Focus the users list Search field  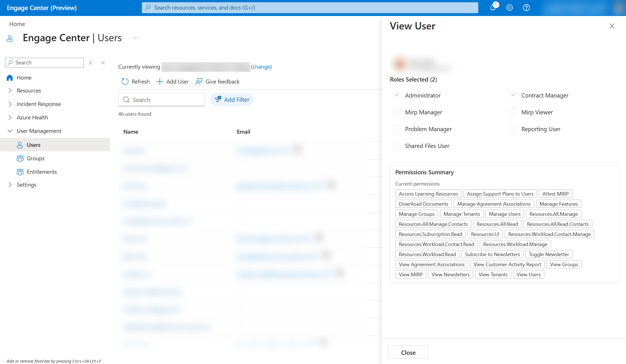161,100
